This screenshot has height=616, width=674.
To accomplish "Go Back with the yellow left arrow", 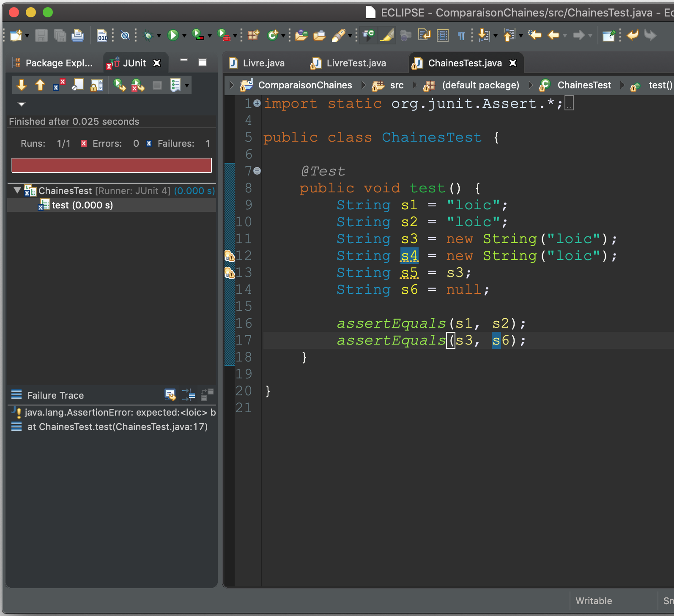I will coord(553,35).
